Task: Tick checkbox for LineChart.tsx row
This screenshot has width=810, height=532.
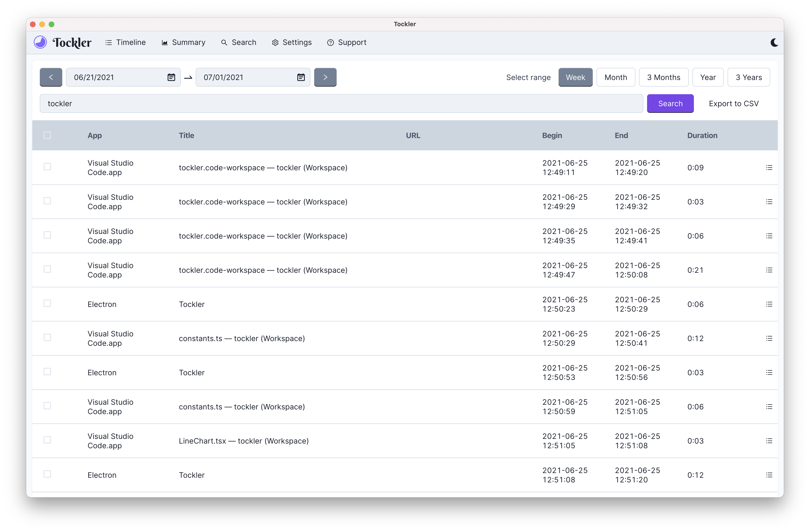Action: (47, 440)
